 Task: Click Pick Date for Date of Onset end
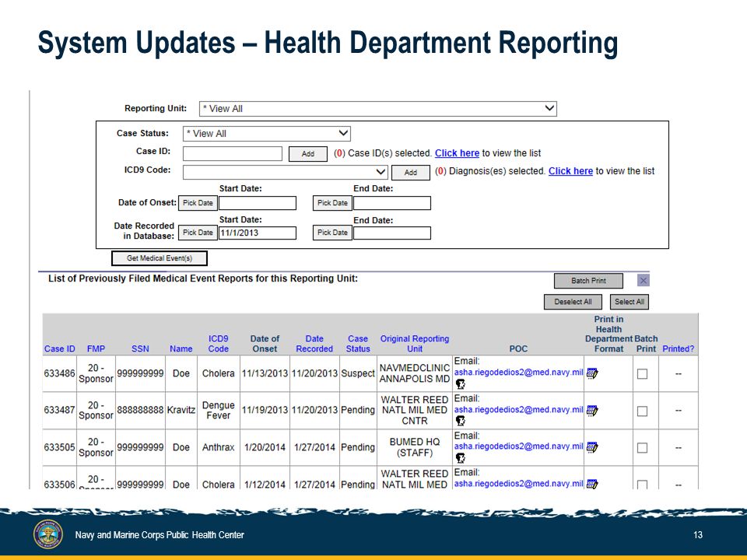tap(332, 203)
